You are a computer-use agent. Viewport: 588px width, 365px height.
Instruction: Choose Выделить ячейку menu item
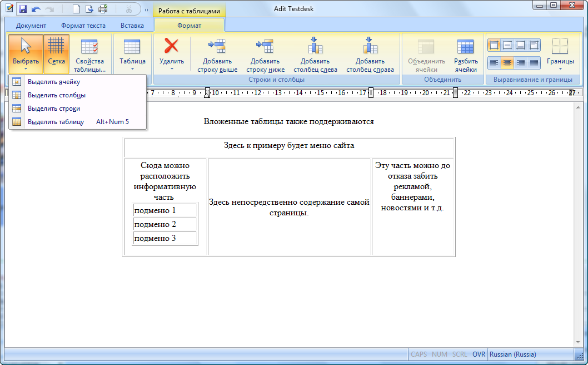point(77,82)
